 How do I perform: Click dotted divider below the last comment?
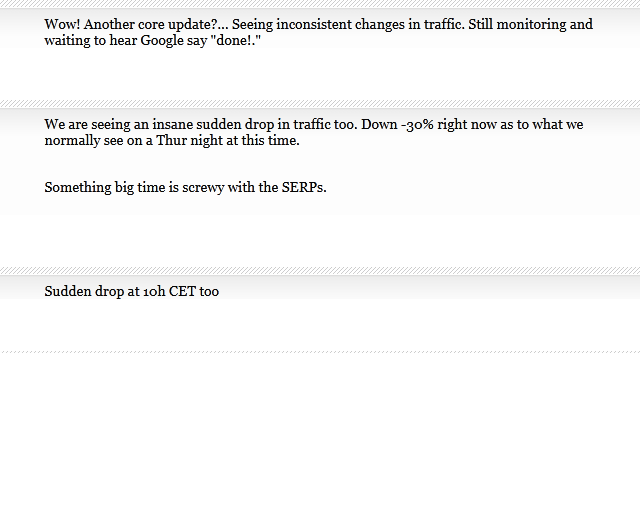coord(320,351)
